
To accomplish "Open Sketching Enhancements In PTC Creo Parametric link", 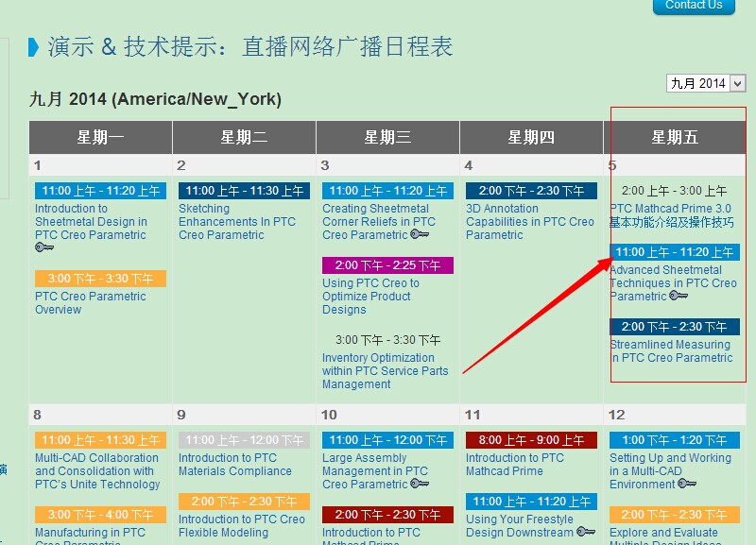I will 237,222.
